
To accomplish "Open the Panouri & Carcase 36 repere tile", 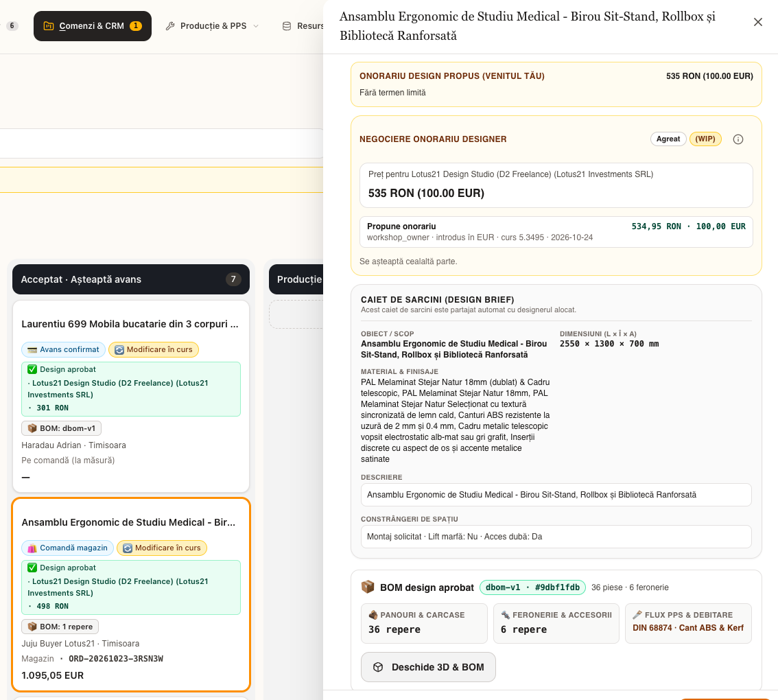I will coord(424,623).
